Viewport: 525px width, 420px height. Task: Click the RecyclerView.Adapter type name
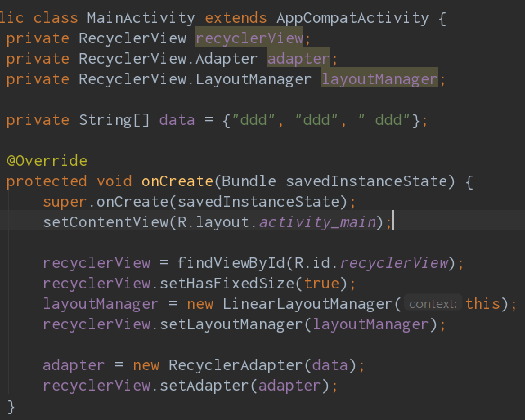[168, 59]
